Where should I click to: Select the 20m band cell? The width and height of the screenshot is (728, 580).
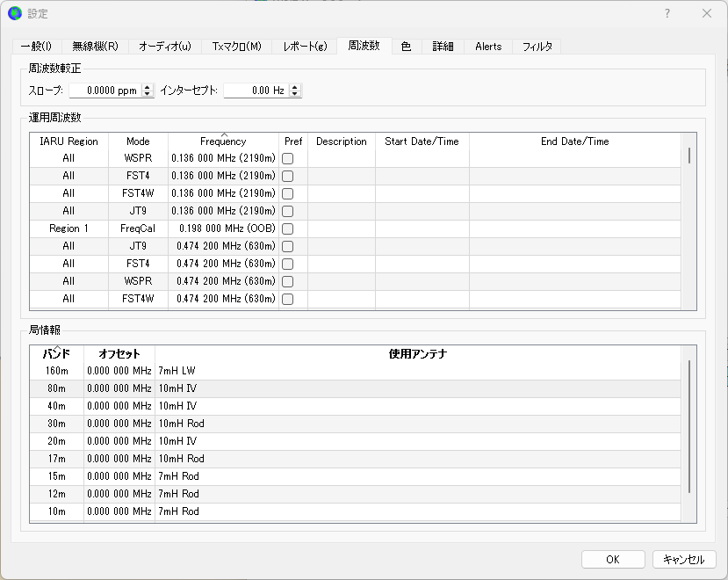tap(57, 441)
